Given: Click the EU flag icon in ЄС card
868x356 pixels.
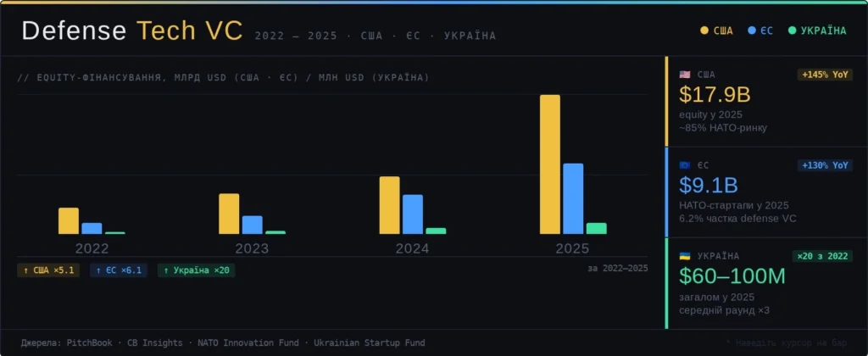Looking at the screenshot, I should click(685, 165).
